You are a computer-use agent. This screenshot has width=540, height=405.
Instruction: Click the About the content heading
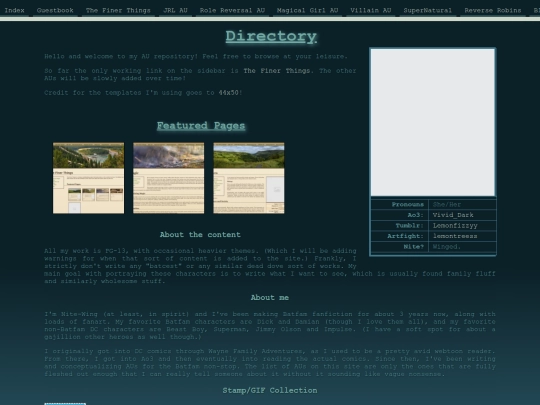(200, 235)
